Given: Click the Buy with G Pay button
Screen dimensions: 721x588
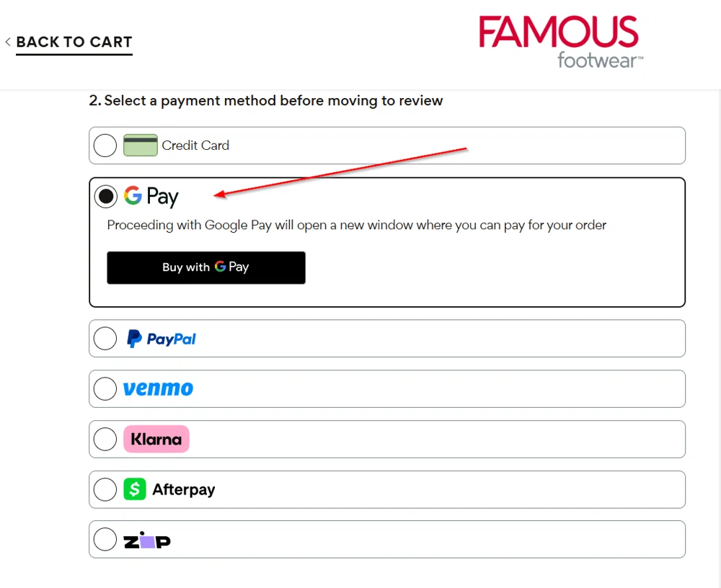Looking at the screenshot, I should [x=206, y=267].
